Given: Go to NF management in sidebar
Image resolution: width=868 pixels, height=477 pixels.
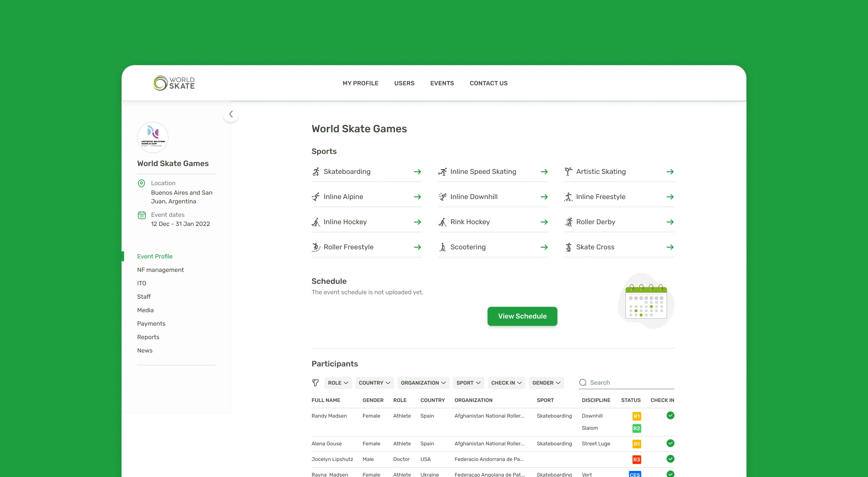Looking at the screenshot, I should tap(161, 270).
